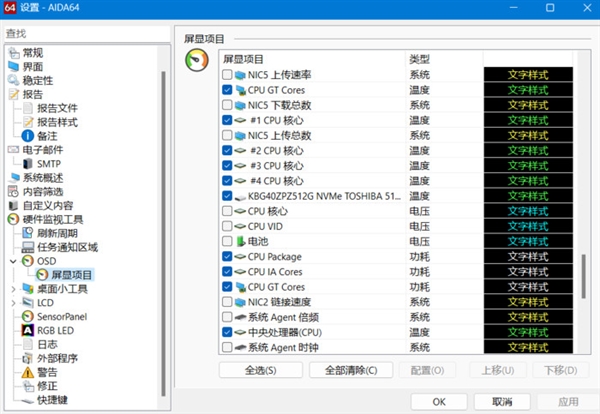Click the 查找 search field
This screenshot has width=600, height=414.
(87, 34)
